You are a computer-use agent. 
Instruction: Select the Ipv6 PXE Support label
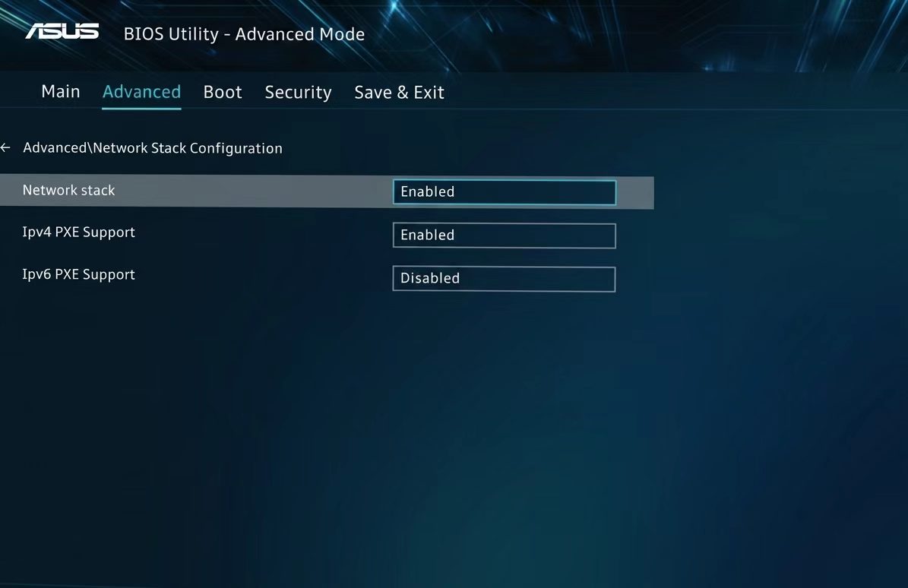pos(79,275)
